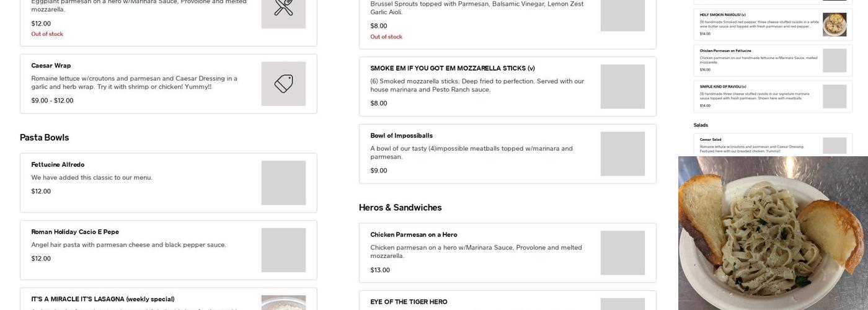Click Heros & Sandwiches section heading
This screenshot has width=868, height=310.
(400, 208)
